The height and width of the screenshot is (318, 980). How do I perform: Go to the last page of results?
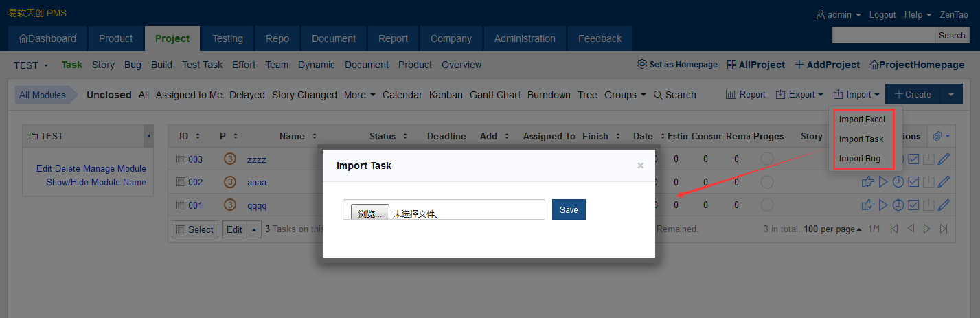[944, 229]
